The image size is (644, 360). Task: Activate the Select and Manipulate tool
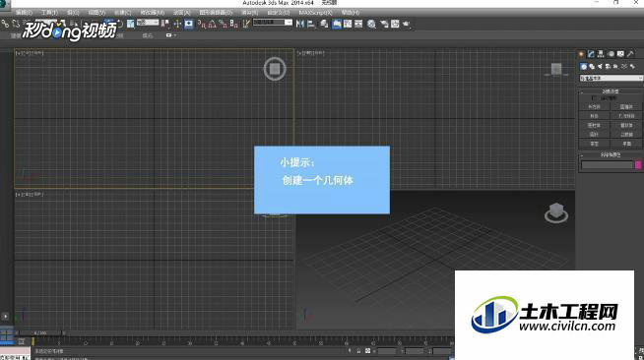pyautogui.click(x=177, y=24)
